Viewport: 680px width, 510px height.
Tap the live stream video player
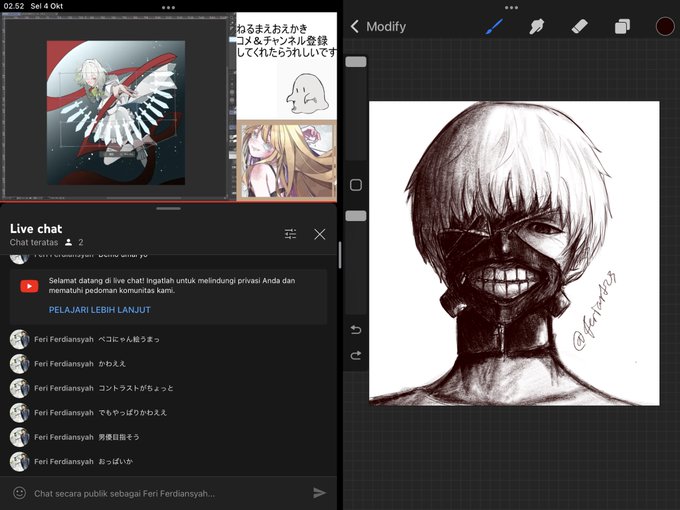169,107
